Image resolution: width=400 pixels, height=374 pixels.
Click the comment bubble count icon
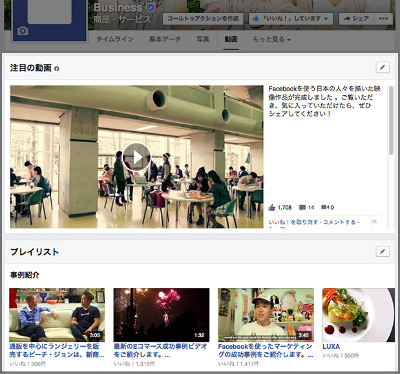[302, 207]
